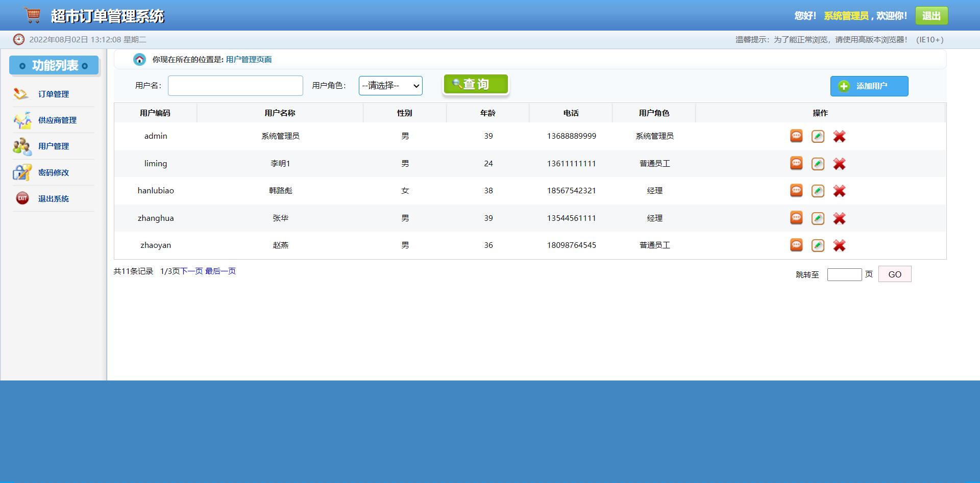Open the password modification page
Screen dimensions: 980x483
[54, 172]
